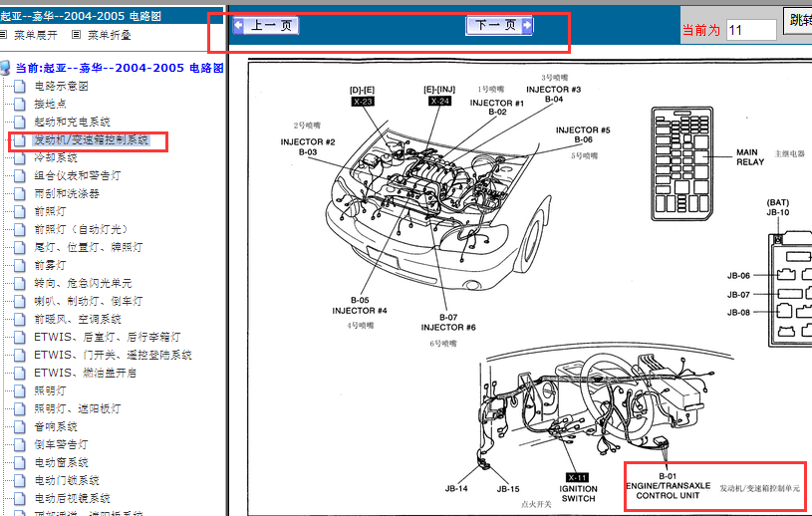
Task: Click the root computer icon of the tree
Action: click(x=5, y=68)
